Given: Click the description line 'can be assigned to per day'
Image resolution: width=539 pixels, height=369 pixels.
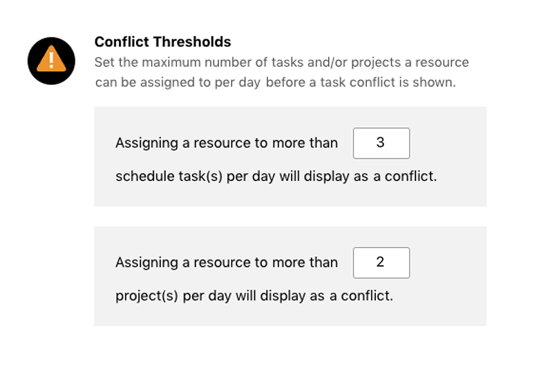Looking at the screenshot, I should pos(177,83).
